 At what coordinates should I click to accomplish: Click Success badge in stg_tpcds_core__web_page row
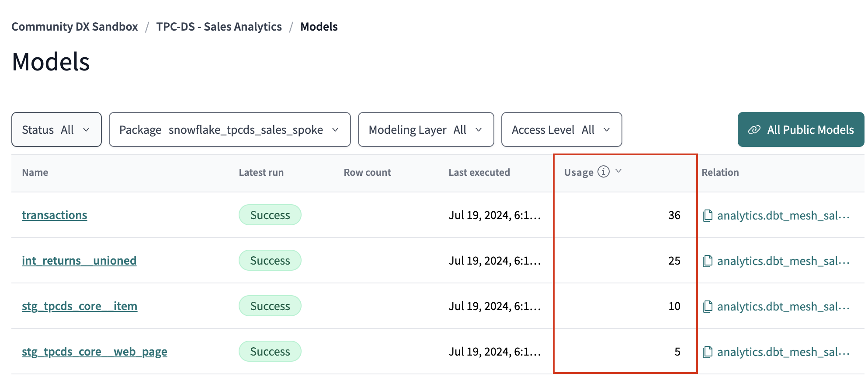[x=270, y=351]
